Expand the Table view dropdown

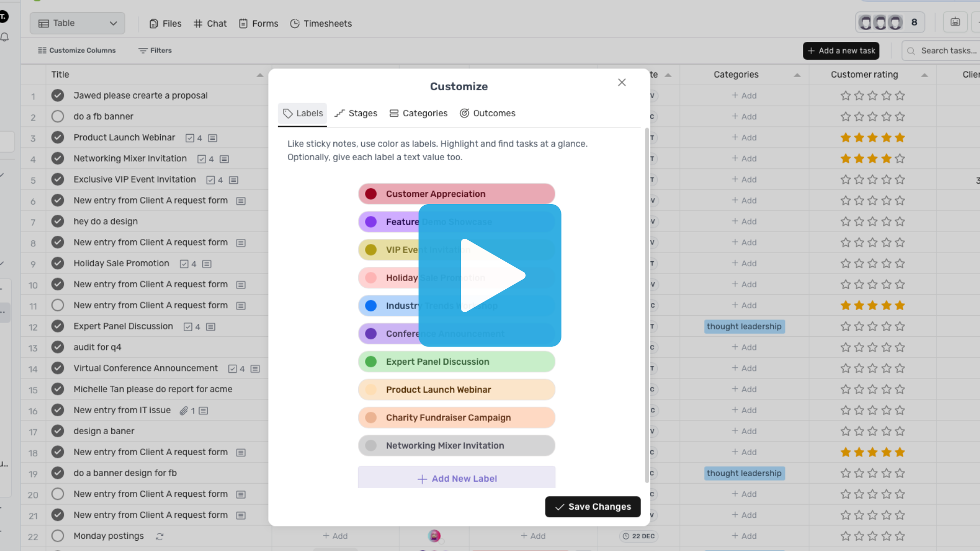(113, 23)
